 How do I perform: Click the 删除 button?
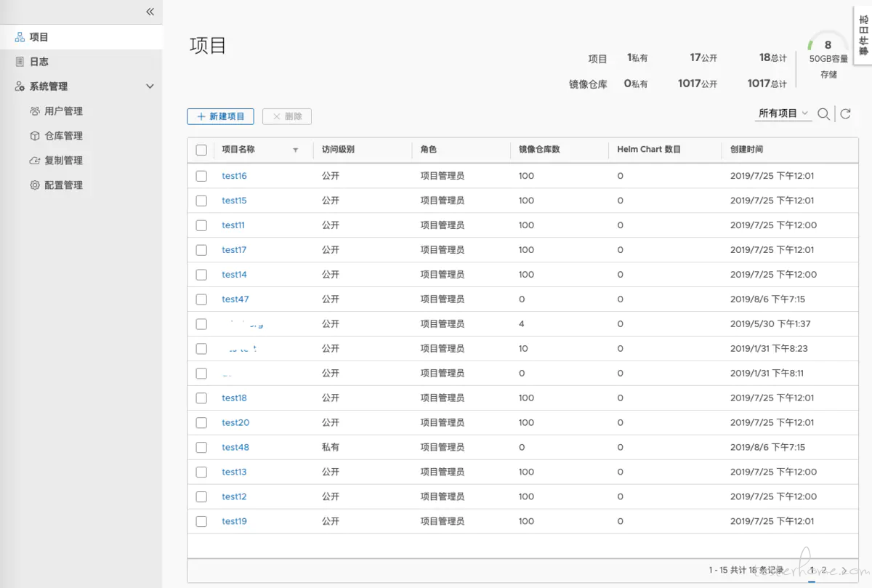[x=287, y=116]
